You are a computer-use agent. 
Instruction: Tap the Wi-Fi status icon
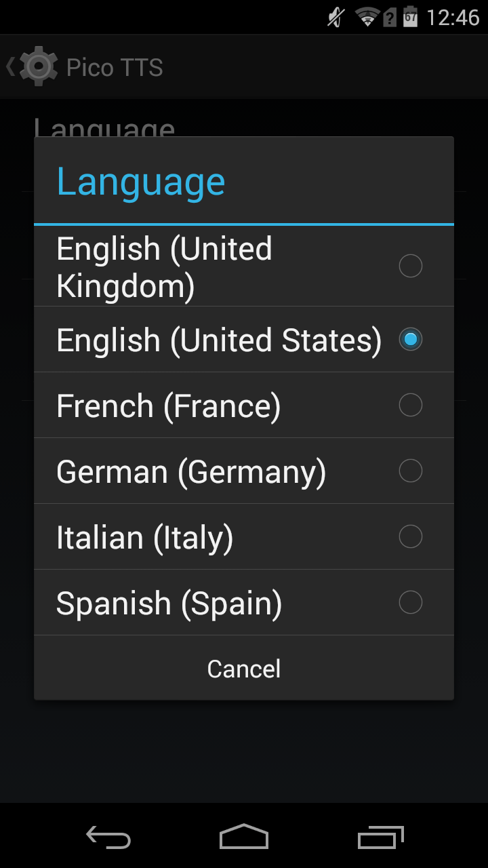(367, 17)
